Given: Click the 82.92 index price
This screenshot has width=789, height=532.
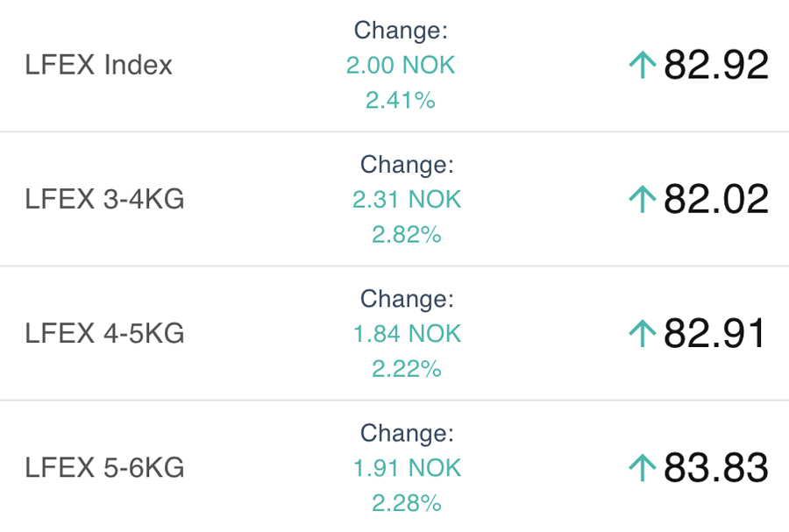Looking at the screenshot, I should click(x=715, y=65).
